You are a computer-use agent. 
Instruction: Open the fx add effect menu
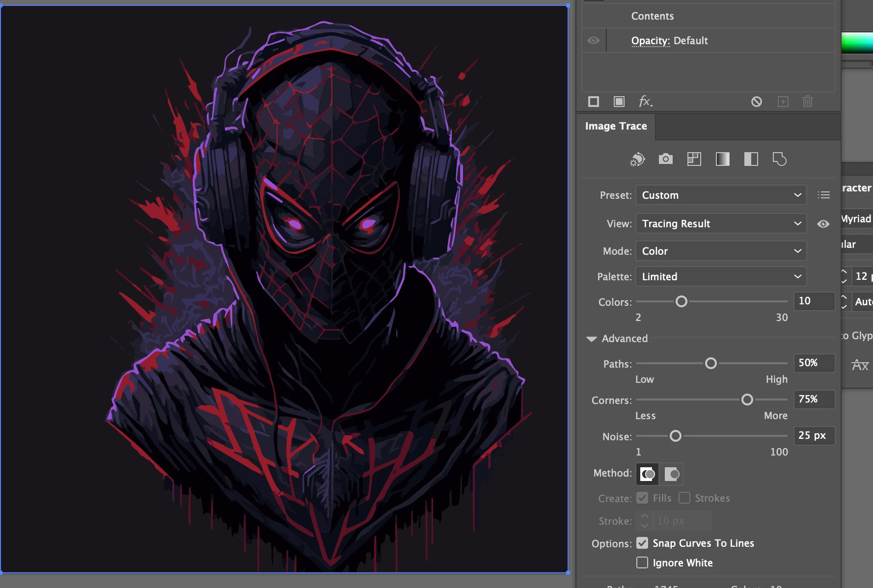[646, 102]
